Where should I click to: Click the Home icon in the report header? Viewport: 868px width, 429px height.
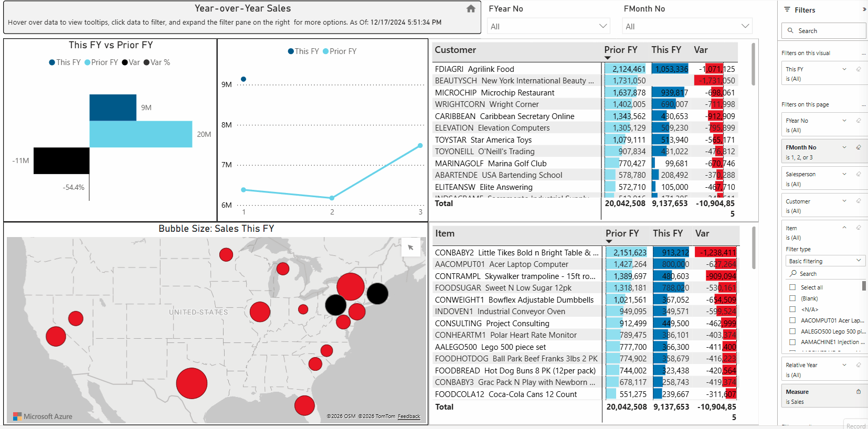click(471, 9)
